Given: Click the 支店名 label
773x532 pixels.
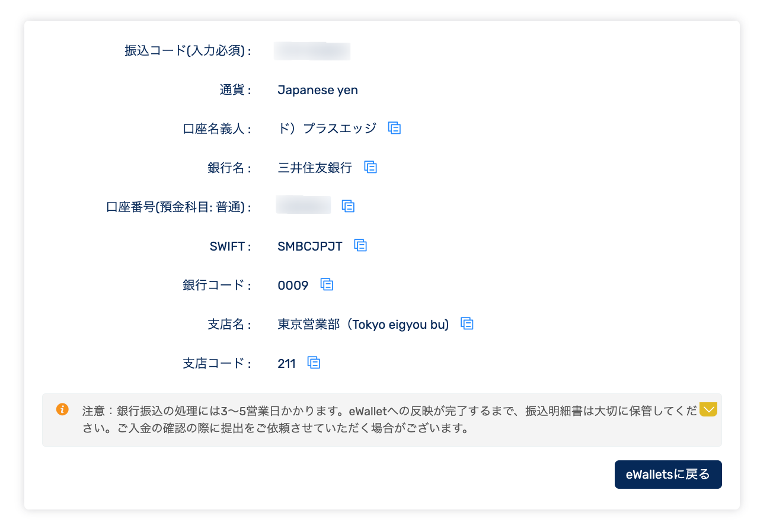Looking at the screenshot, I should (x=229, y=324).
